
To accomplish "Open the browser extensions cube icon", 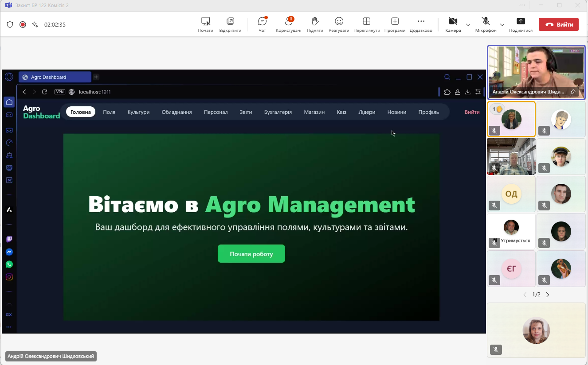I will [447, 92].
